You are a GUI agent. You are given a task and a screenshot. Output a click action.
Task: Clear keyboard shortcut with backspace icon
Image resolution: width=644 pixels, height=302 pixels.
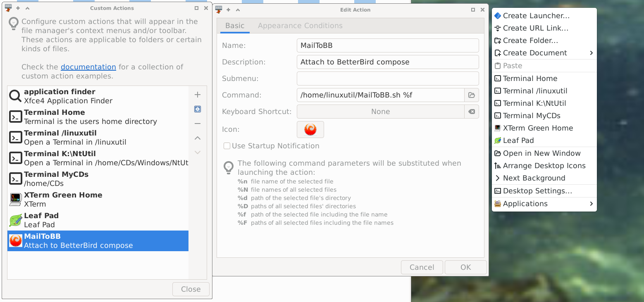(471, 112)
